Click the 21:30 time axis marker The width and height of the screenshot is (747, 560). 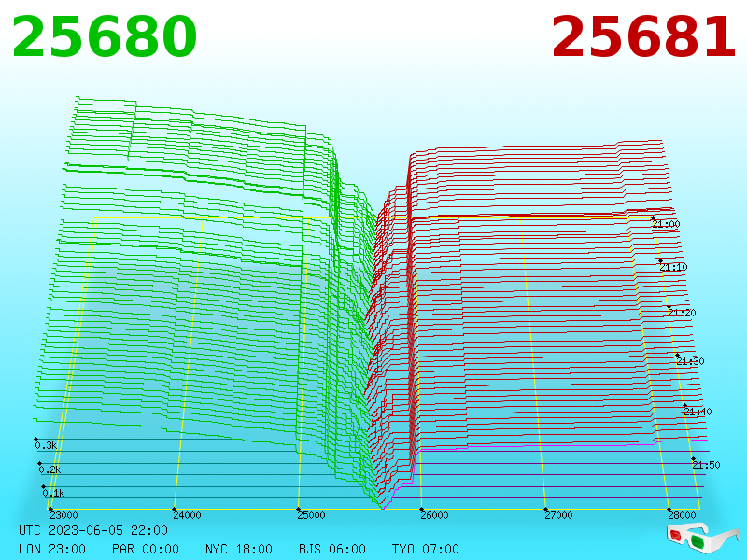690,361
